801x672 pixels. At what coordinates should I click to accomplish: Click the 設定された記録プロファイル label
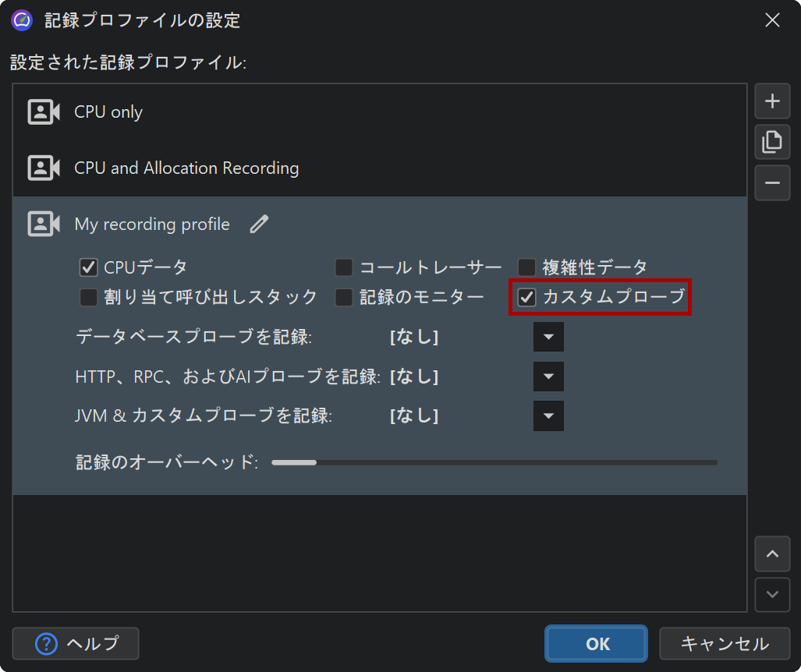coord(128,63)
